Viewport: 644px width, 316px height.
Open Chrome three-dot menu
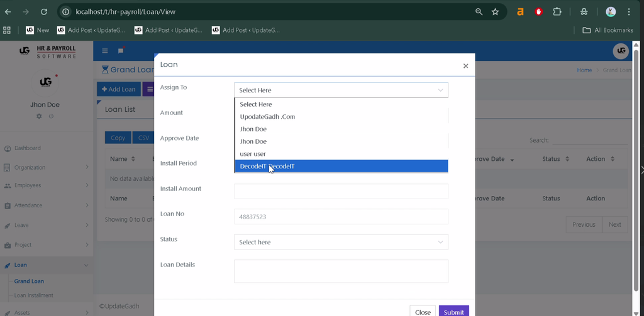coord(629,12)
